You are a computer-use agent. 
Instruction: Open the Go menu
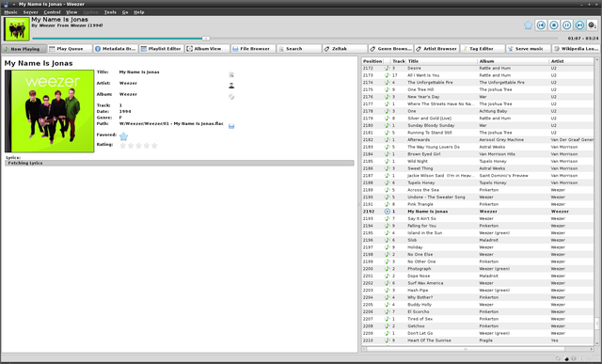[x=125, y=12]
